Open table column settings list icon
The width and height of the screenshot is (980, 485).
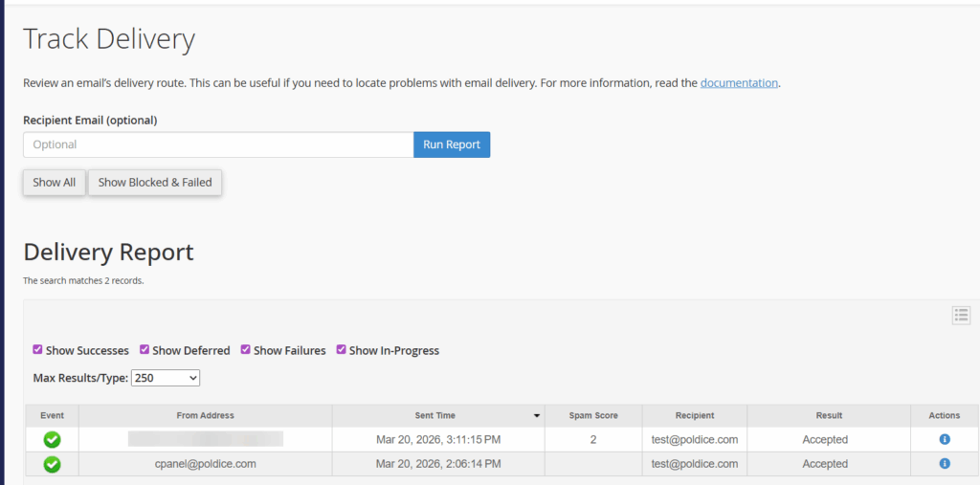pyautogui.click(x=961, y=316)
